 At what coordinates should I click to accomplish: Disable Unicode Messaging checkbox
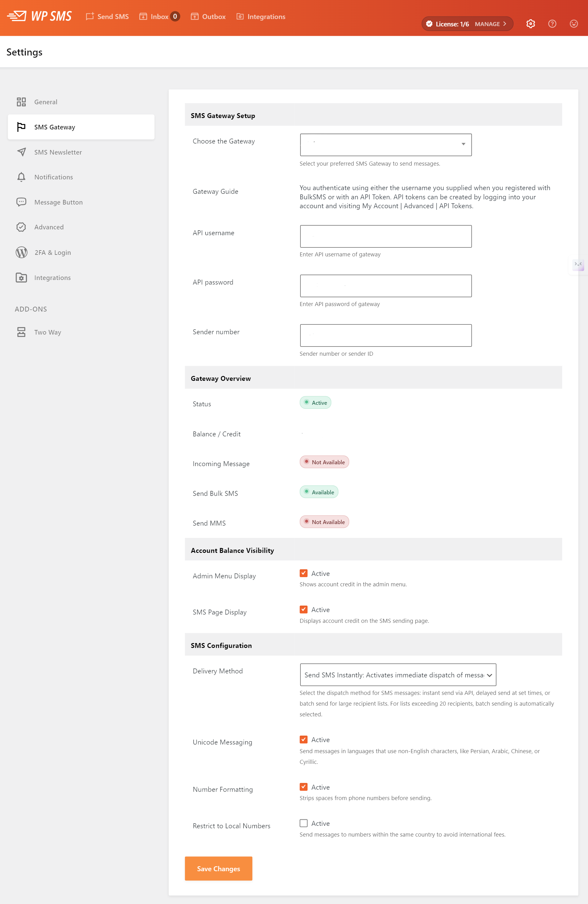pyautogui.click(x=304, y=740)
